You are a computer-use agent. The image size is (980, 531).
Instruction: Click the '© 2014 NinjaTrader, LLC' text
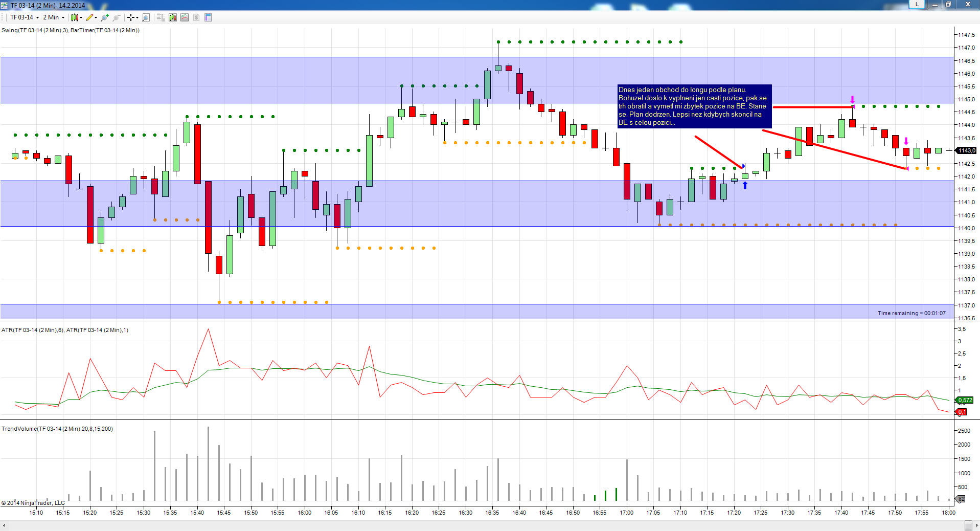(33, 503)
